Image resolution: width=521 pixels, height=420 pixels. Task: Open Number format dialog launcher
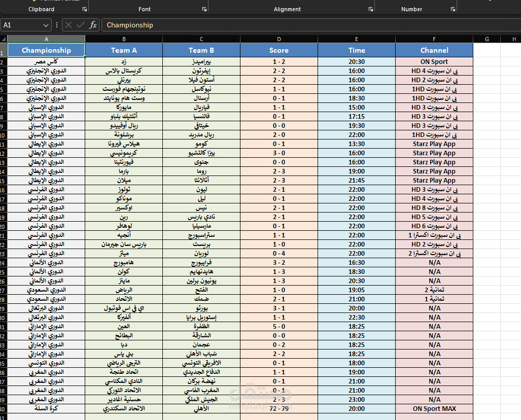pyautogui.click(x=453, y=9)
